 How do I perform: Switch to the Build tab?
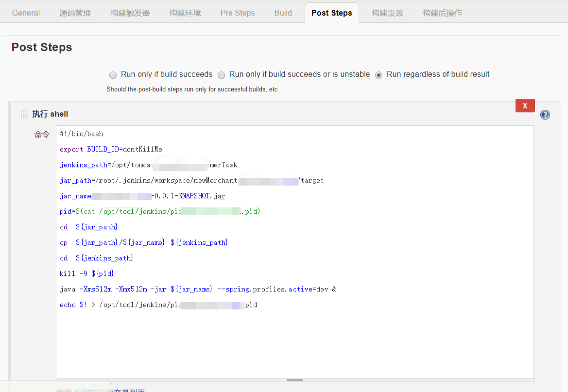pyautogui.click(x=283, y=13)
